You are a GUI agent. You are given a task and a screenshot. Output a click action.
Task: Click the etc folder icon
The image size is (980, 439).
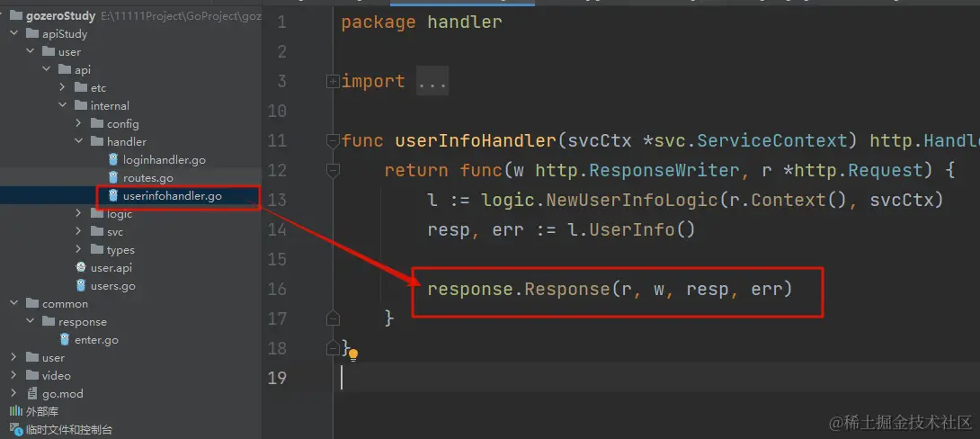[81, 87]
